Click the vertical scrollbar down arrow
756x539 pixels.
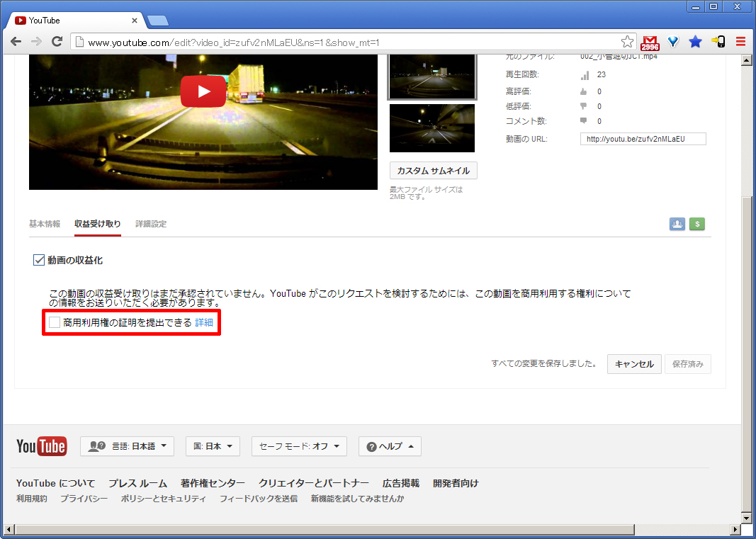pos(746,518)
